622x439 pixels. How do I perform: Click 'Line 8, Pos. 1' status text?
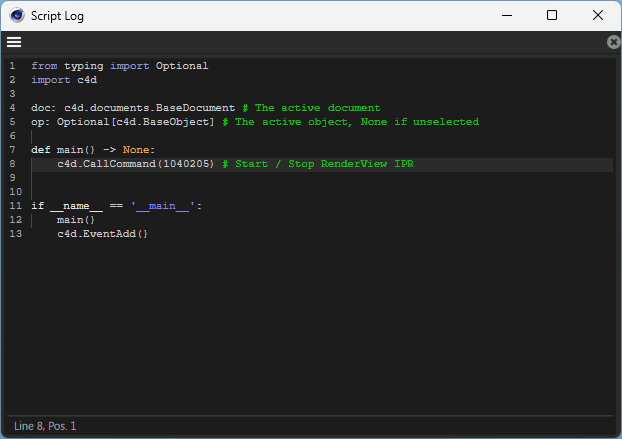click(45, 426)
